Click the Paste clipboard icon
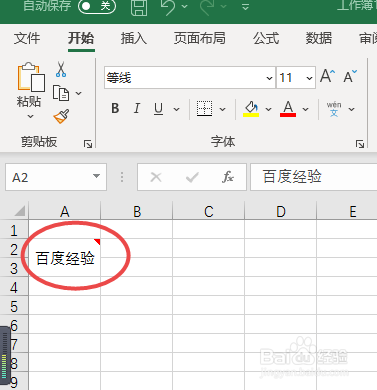This screenshot has height=390, width=377. (31, 77)
